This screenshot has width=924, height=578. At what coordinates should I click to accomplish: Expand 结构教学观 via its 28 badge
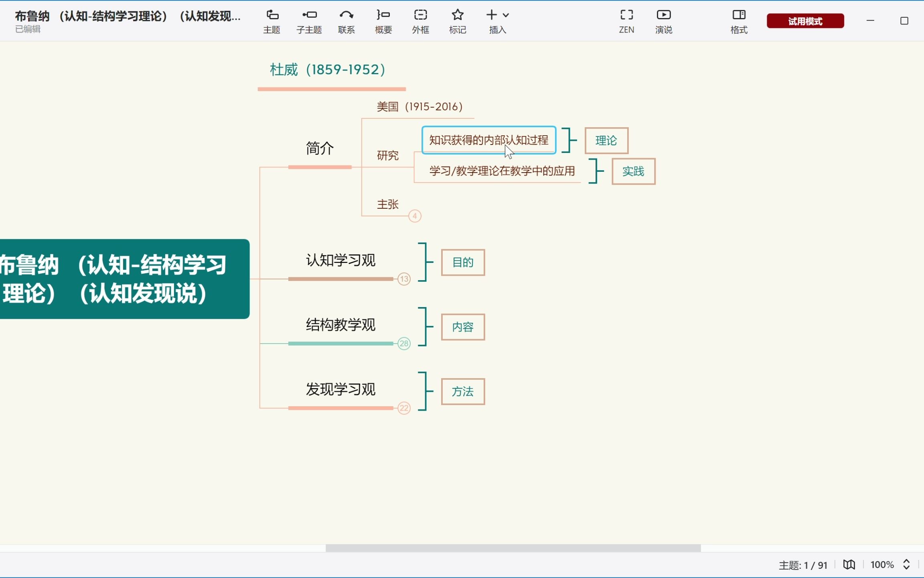click(404, 344)
